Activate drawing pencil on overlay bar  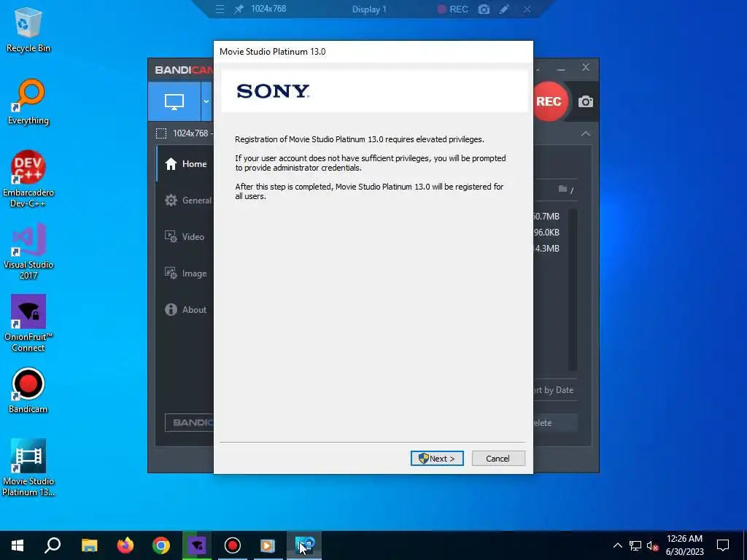click(505, 9)
